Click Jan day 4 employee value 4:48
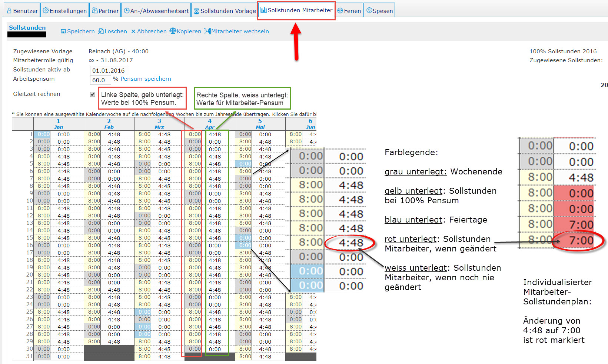608x364 pixels. (x=64, y=157)
